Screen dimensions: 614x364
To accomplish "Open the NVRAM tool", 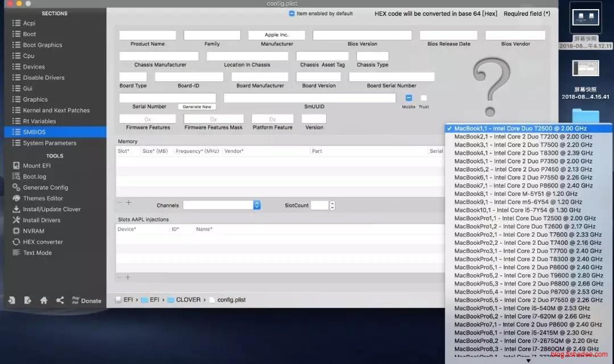I will pos(34,231).
